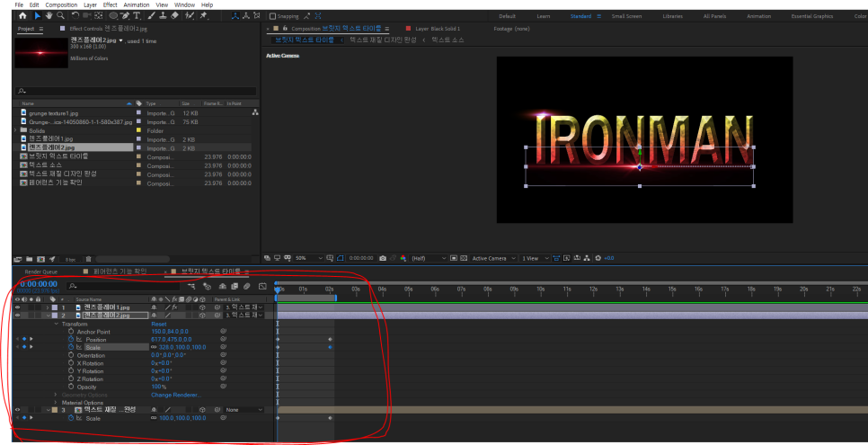Click the Local Axis Mode icon

[x=235, y=16]
